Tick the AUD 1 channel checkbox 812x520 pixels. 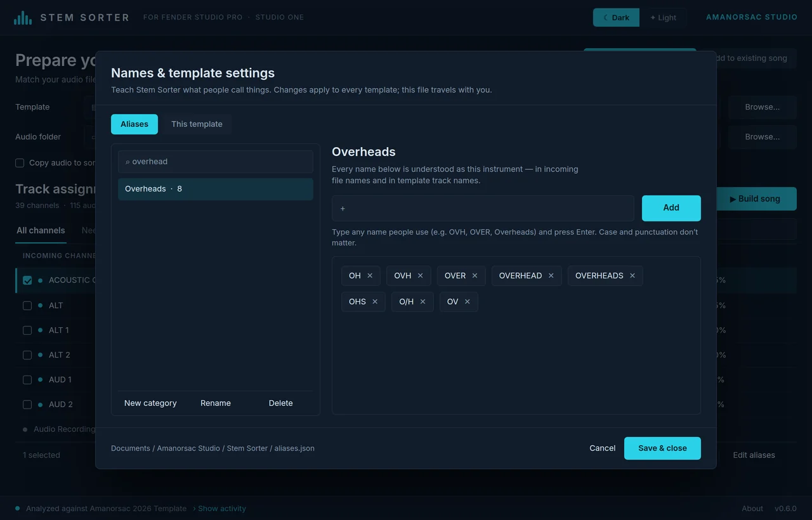click(x=27, y=380)
